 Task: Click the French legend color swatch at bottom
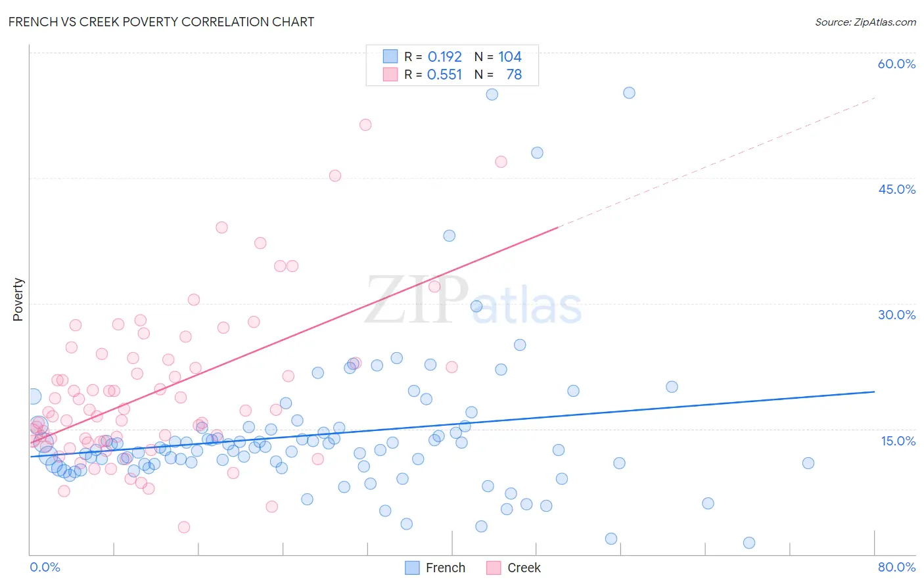[412, 568]
